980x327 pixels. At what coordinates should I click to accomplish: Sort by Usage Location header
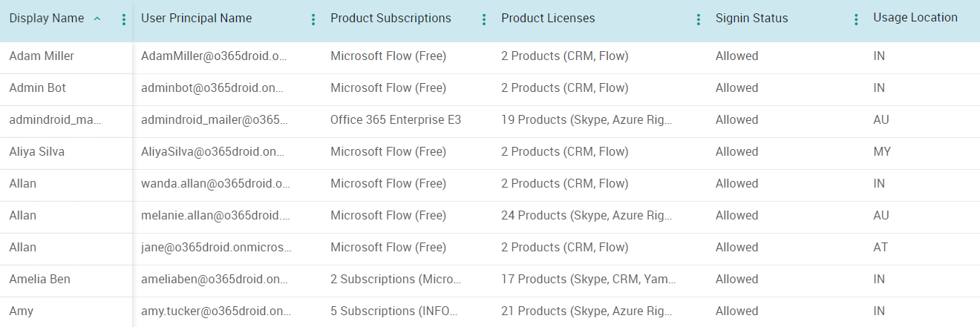tap(915, 18)
